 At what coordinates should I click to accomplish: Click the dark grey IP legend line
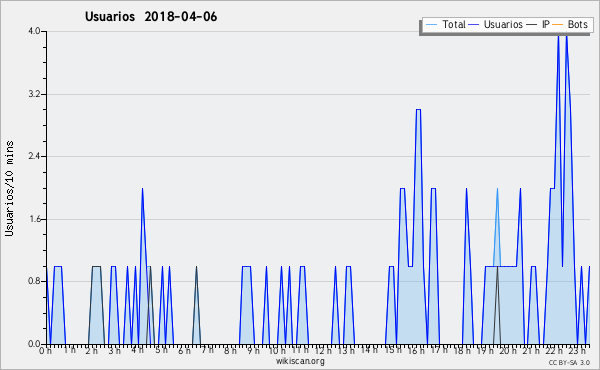coord(531,25)
